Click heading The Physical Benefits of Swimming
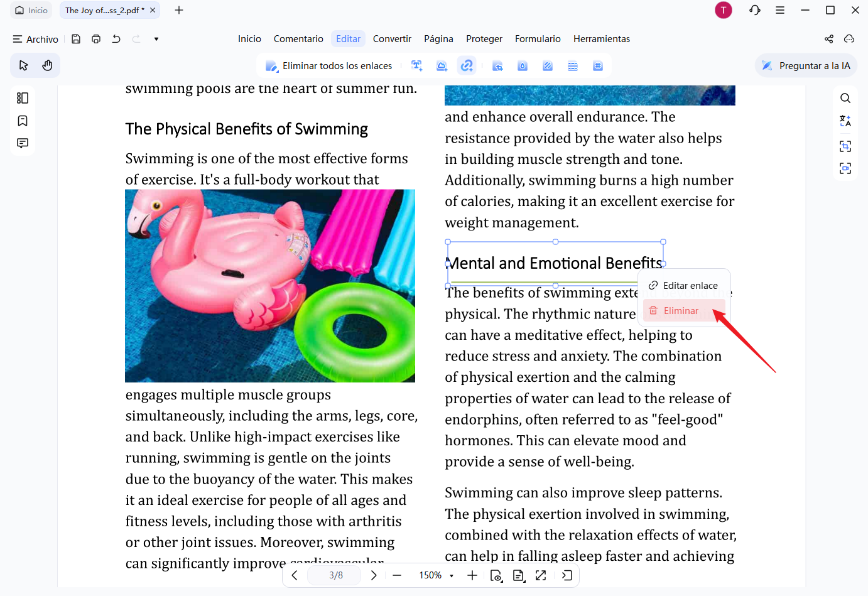Viewport: 868px width, 596px height. [246, 129]
